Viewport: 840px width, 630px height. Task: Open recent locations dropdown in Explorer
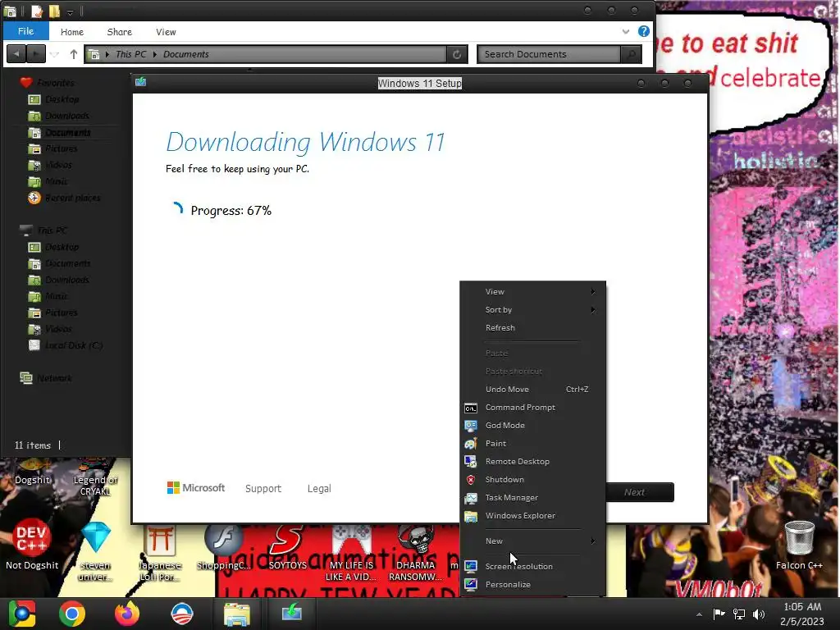55,54
